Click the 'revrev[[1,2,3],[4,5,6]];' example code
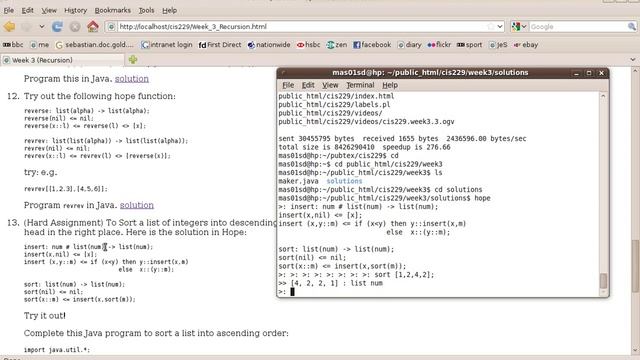The image size is (640, 360). coord(66,189)
